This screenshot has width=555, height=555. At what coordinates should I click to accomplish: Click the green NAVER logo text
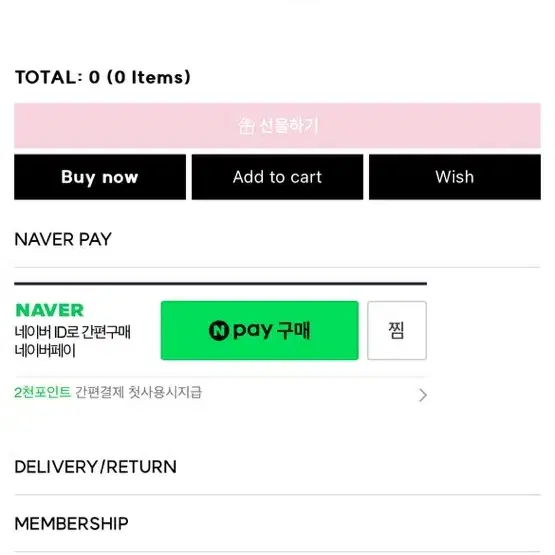pyautogui.click(x=50, y=310)
